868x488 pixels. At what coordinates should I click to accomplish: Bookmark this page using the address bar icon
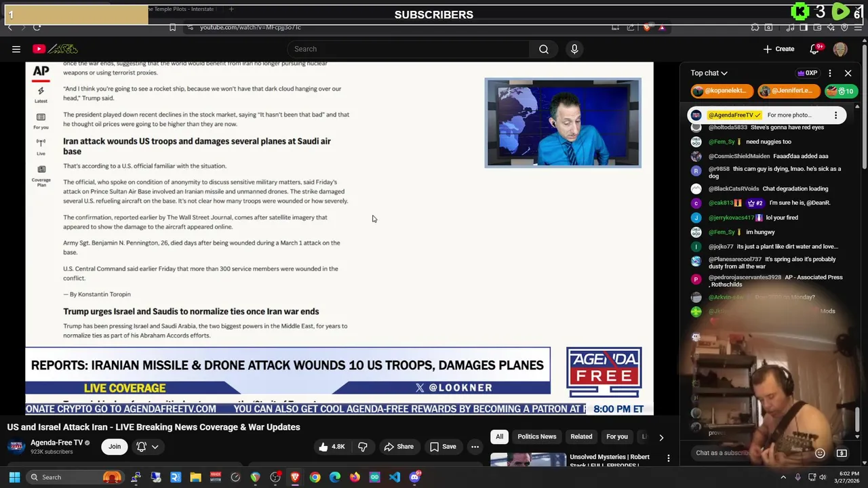point(172,27)
